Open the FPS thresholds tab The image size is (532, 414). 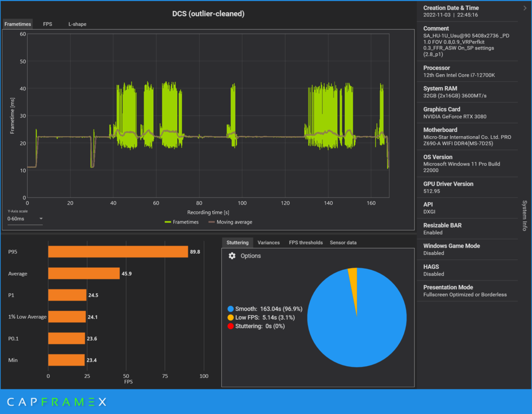click(305, 243)
